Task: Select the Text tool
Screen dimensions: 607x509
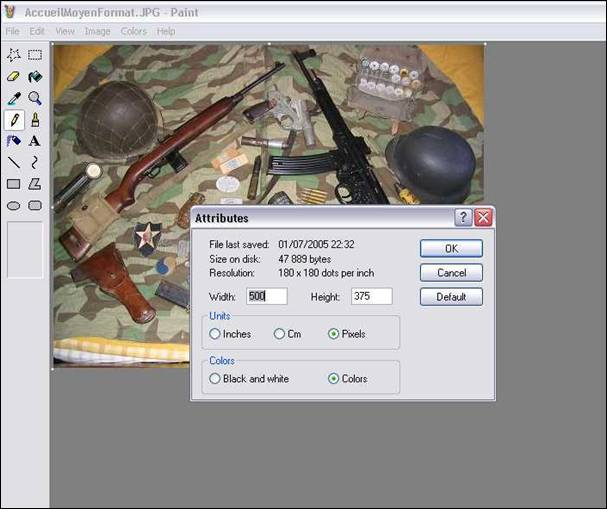Action: point(35,141)
